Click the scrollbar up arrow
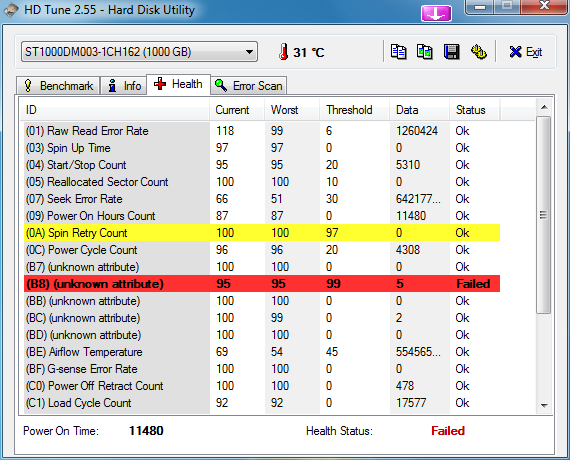Viewport: 570px width, 460px height. (x=544, y=107)
